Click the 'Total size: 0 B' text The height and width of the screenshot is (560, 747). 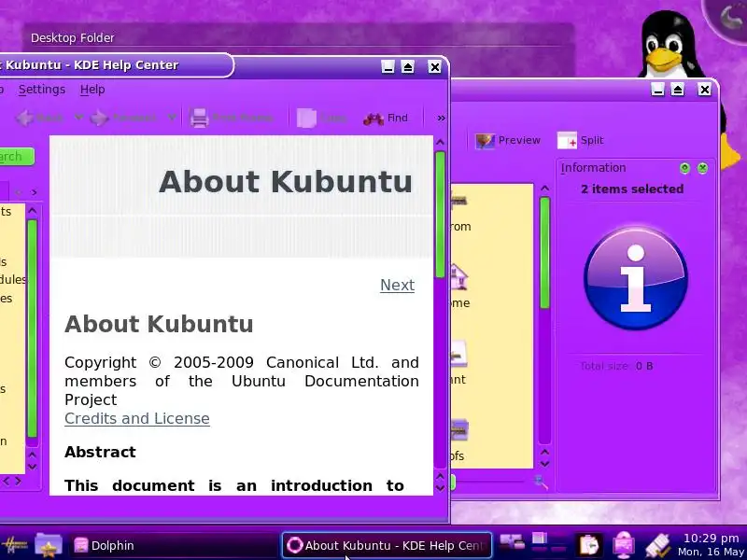click(x=616, y=366)
